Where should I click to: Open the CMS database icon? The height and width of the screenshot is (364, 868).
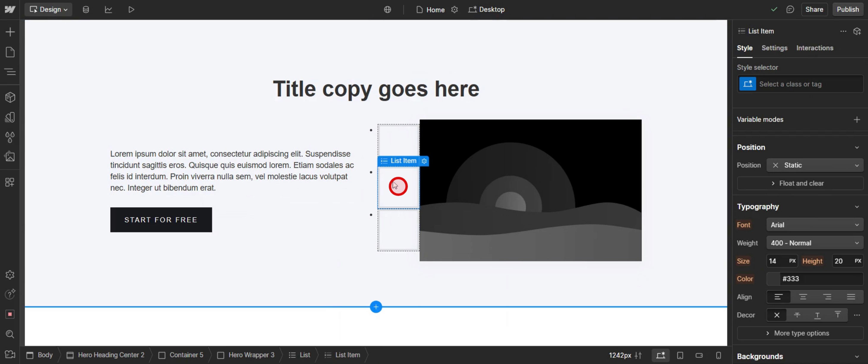click(86, 10)
